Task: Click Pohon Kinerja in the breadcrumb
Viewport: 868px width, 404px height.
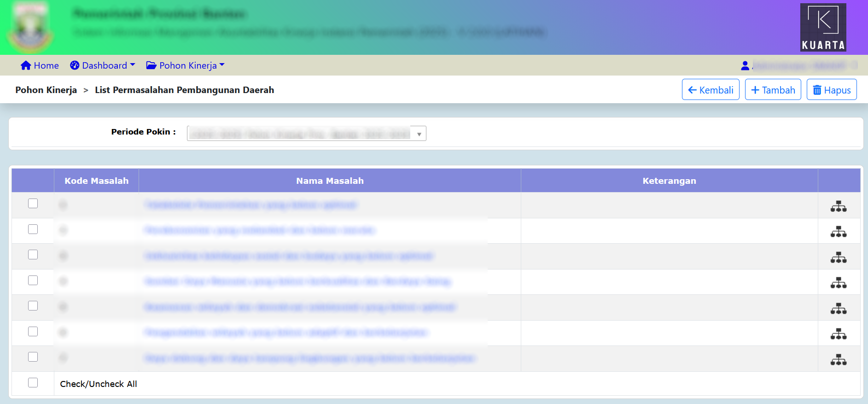Action: coord(46,90)
